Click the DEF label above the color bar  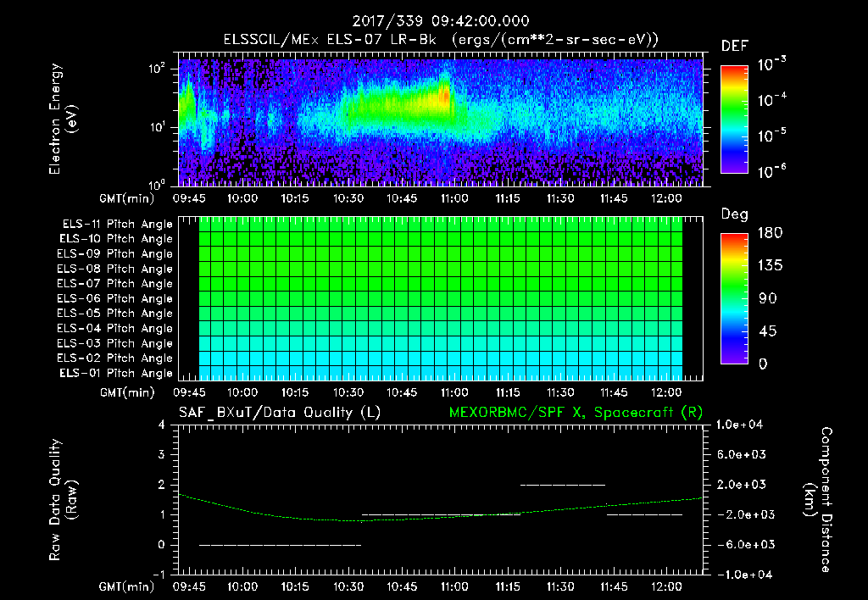[x=734, y=47]
